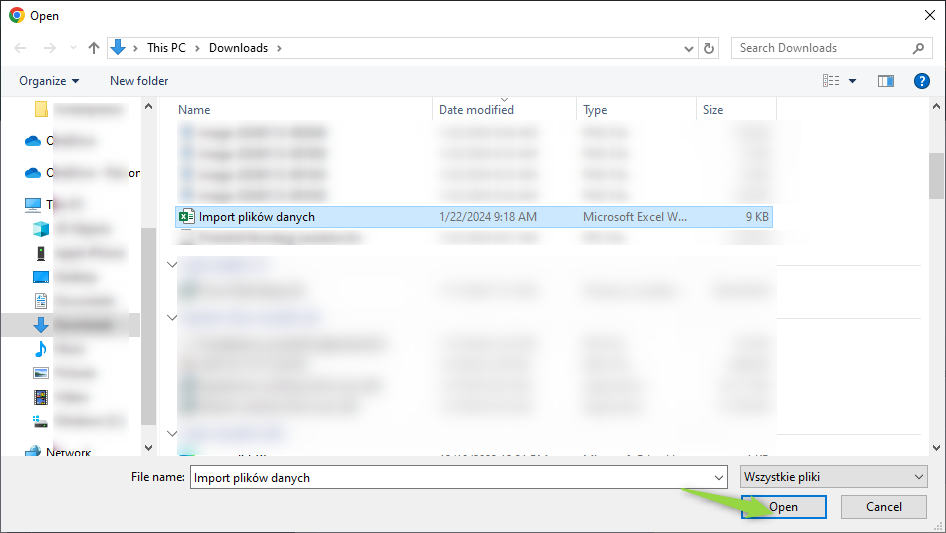946x533 pixels.
Task: Expand the address bar history dropdown
Action: [689, 48]
